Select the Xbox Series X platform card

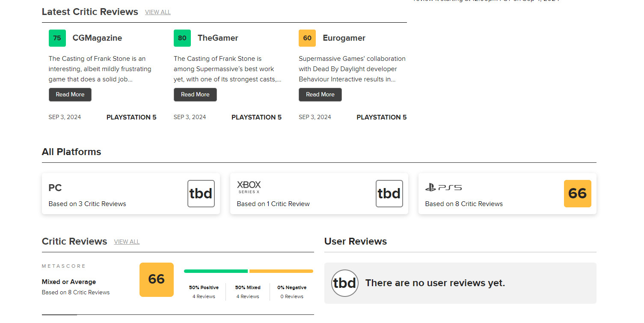(319, 194)
